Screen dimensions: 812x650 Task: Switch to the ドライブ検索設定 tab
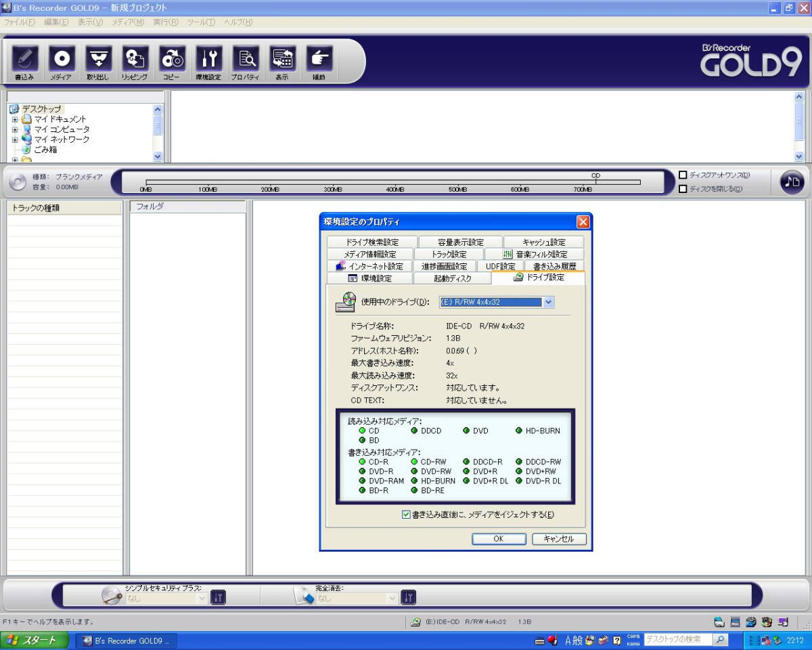coord(372,242)
